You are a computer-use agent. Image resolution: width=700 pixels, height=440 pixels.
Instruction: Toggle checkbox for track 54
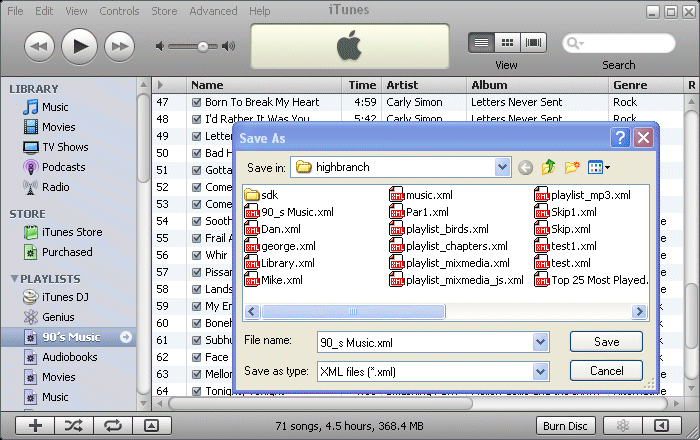click(x=196, y=221)
